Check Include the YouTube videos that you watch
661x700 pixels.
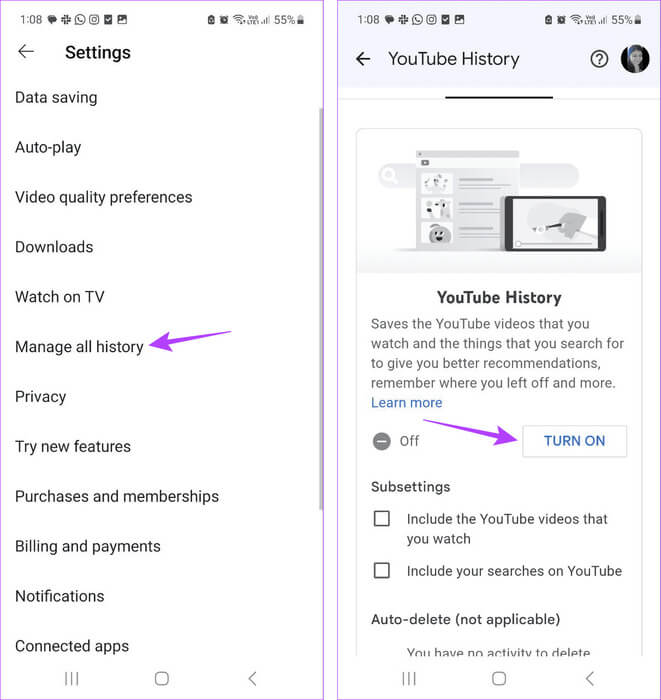coord(382,519)
